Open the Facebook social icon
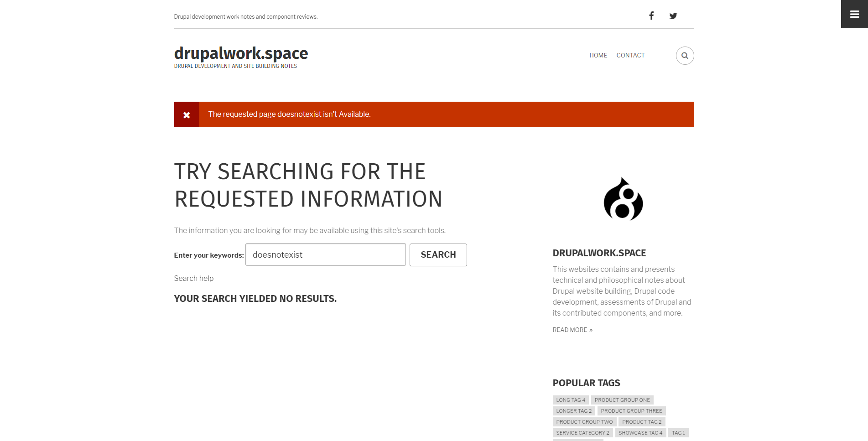 (651, 16)
